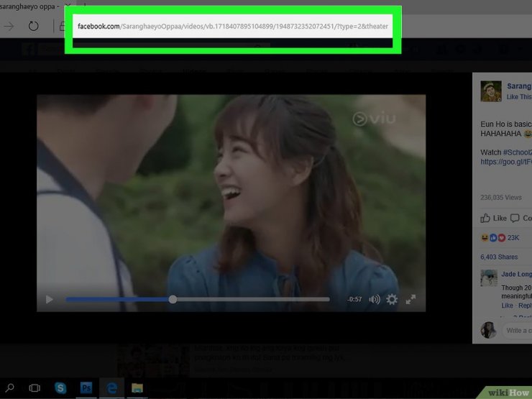Screen dimensions: 532x399
Task: Click the Comment button next to Like
Action: point(520,218)
